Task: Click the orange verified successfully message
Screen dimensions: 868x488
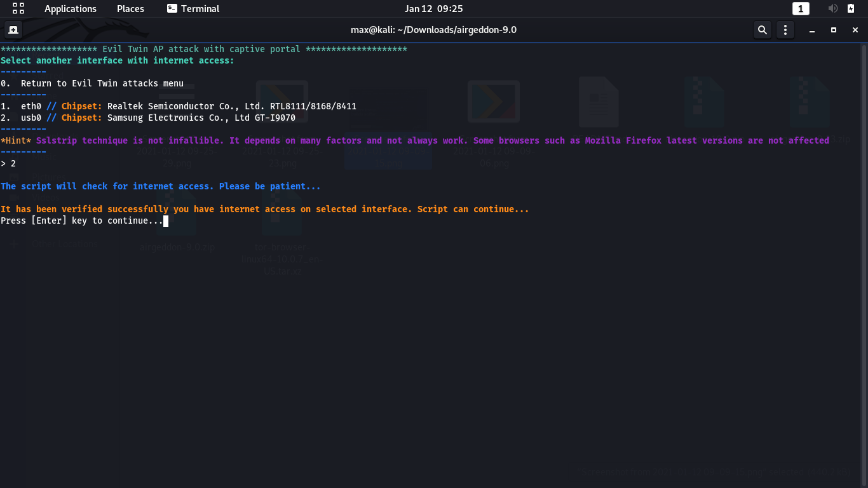Action: click(x=265, y=209)
